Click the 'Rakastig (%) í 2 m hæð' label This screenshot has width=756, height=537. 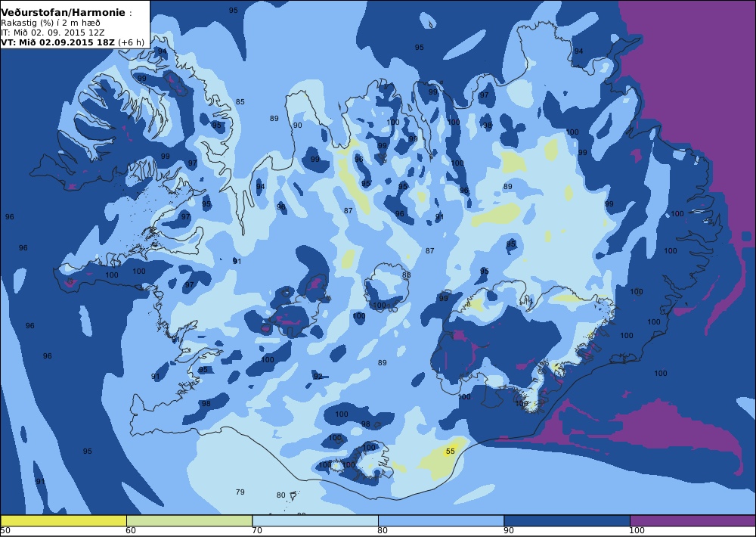point(51,23)
